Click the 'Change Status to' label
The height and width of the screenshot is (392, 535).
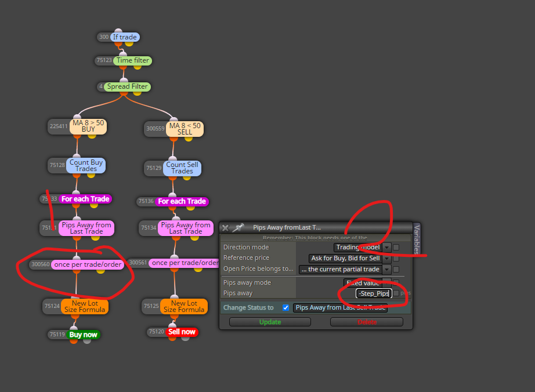point(248,307)
